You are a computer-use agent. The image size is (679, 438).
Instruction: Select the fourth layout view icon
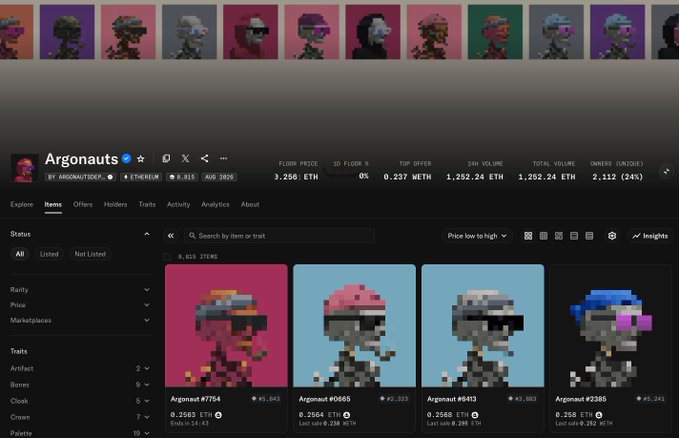click(x=574, y=236)
